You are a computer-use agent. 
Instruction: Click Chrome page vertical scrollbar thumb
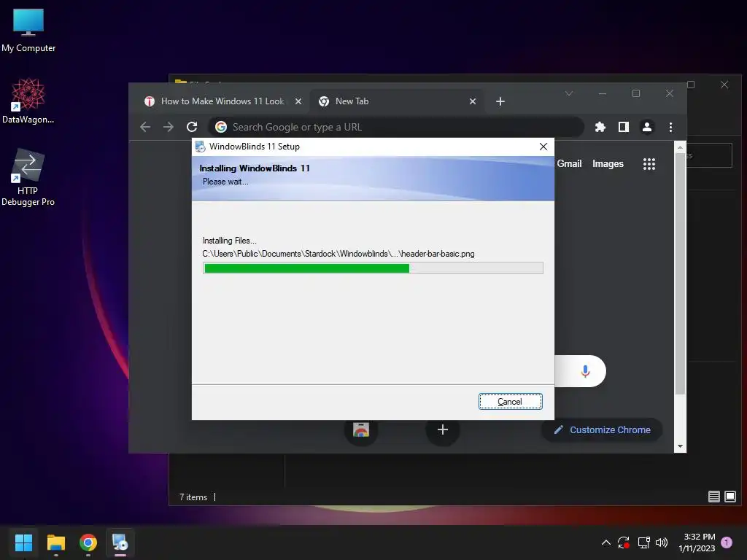680,273
